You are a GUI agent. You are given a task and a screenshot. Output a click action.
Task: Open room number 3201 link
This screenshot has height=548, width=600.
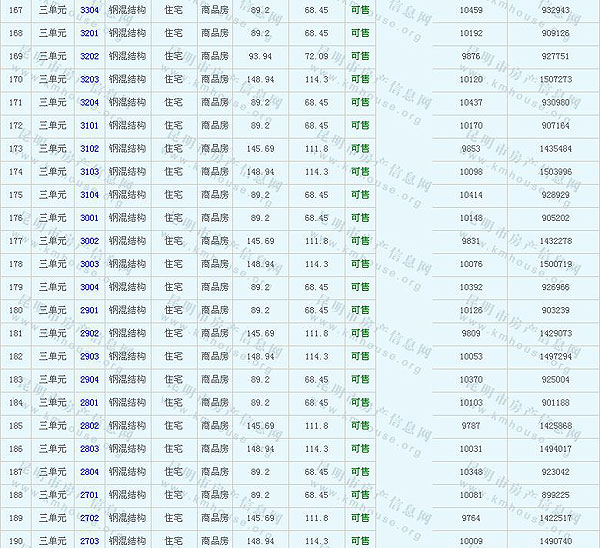(x=89, y=32)
